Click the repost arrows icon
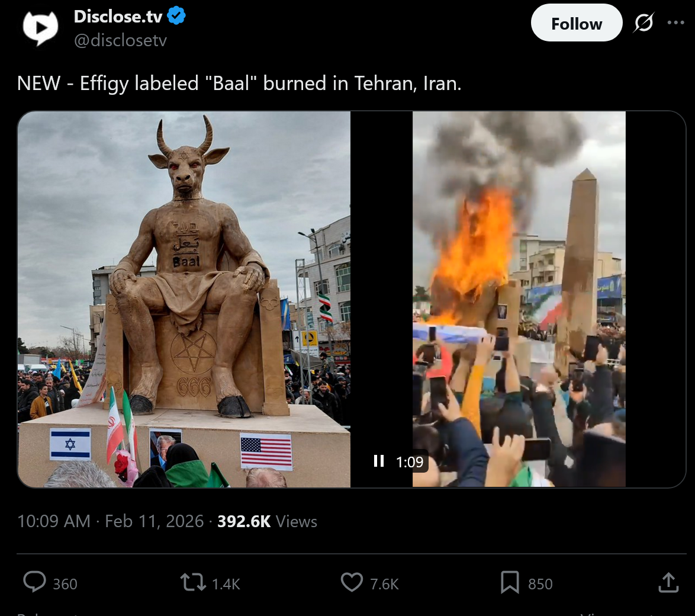The width and height of the screenshot is (695, 616). point(193,583)
